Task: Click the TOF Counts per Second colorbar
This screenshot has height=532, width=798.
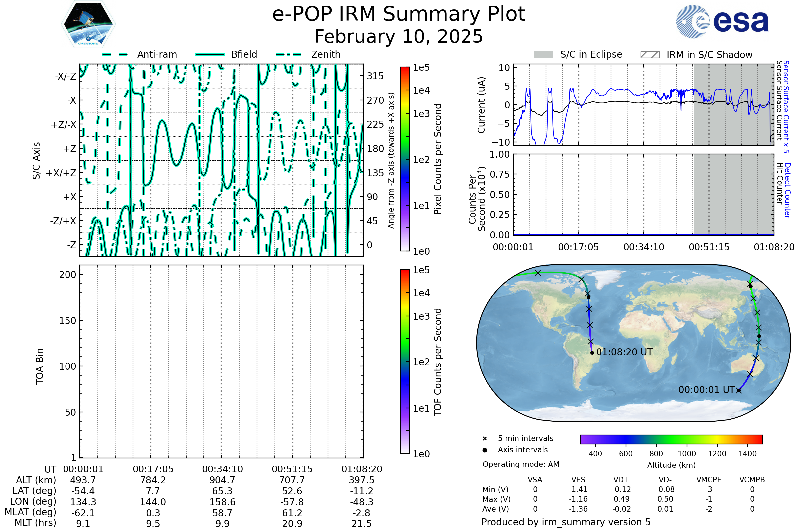Action: pos(405,362)
